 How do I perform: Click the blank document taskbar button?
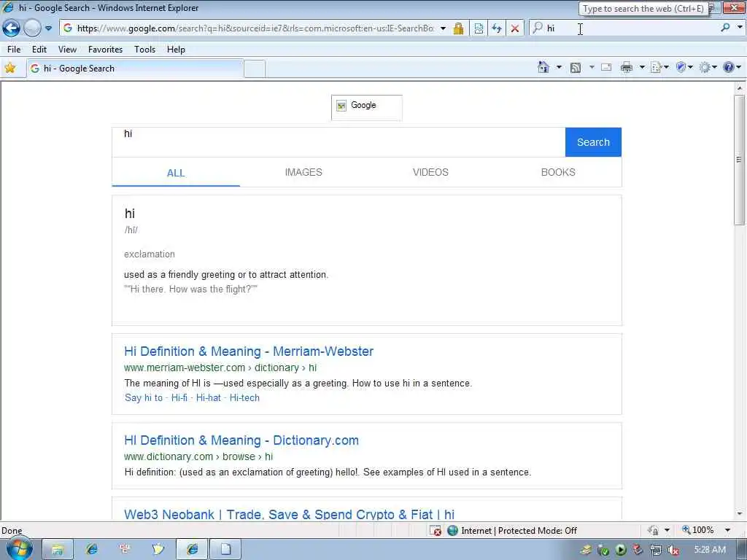[x=225, y=550]
